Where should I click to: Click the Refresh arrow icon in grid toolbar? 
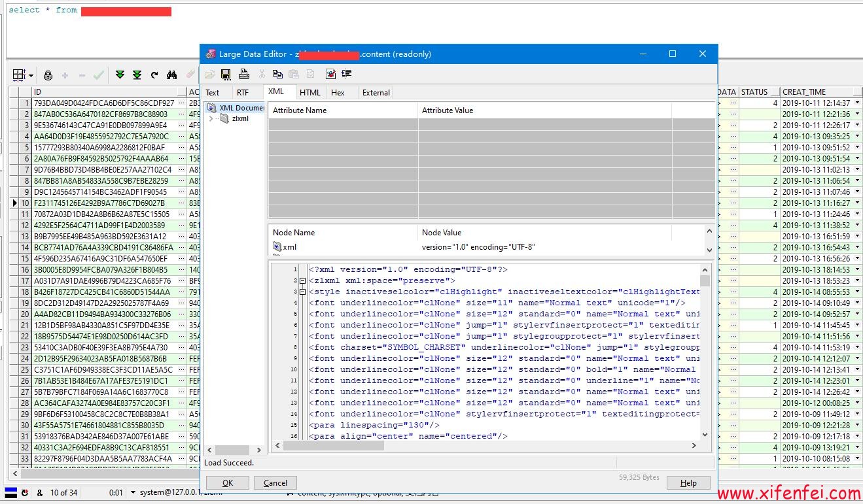[154, 76]
